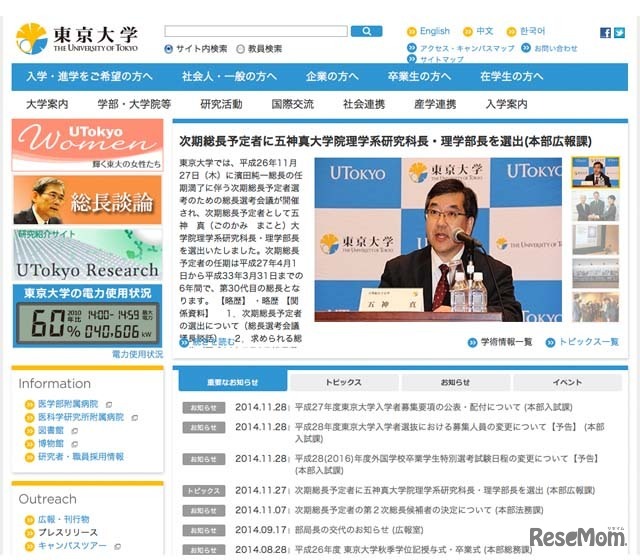The height and width of the screenshot is (560, 640).
Task: Switch language to English
Action: (435, 31)
